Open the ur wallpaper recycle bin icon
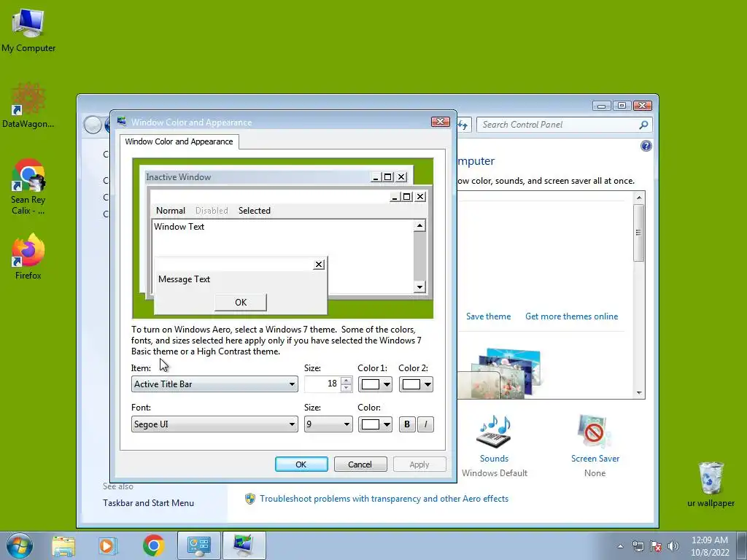 pyautogui.click(x=711, y=484)
